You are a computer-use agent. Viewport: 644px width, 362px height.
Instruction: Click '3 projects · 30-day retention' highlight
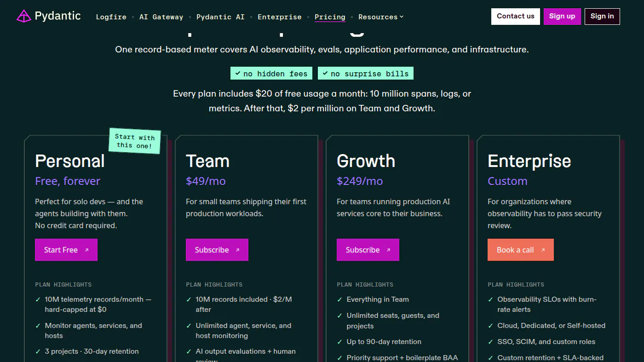[x=92, y=351]
